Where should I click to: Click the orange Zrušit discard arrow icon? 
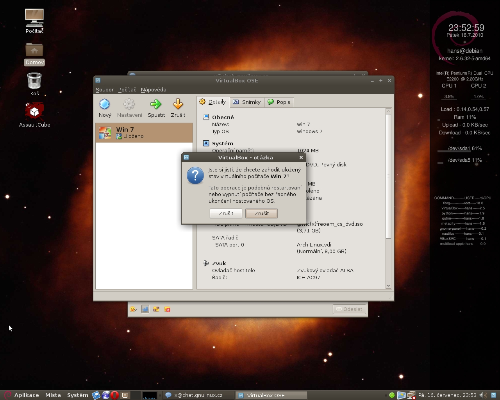click(x=178, y=104)
